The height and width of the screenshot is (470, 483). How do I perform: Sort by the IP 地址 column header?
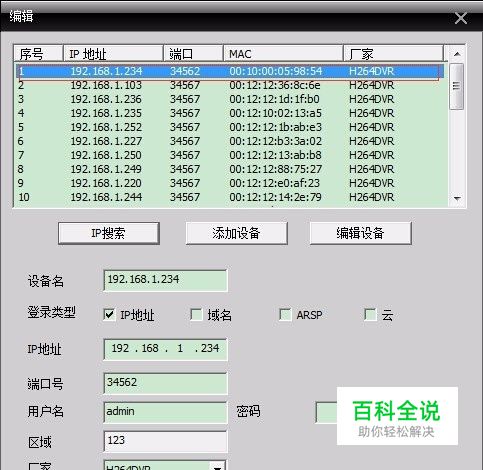(113, 54)
